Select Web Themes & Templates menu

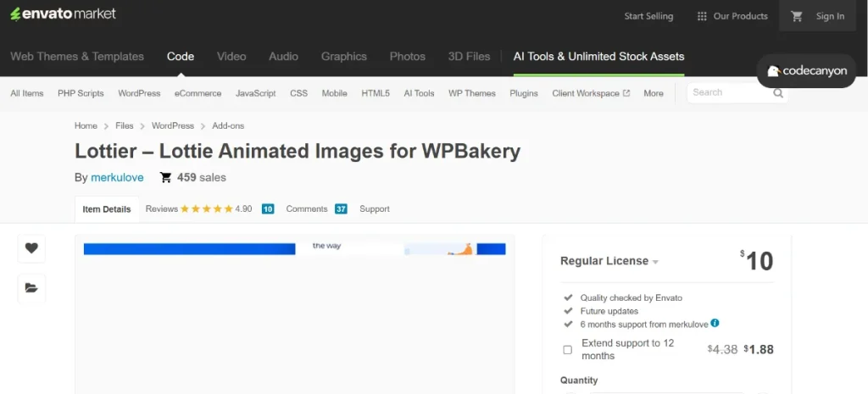[77, 57]
